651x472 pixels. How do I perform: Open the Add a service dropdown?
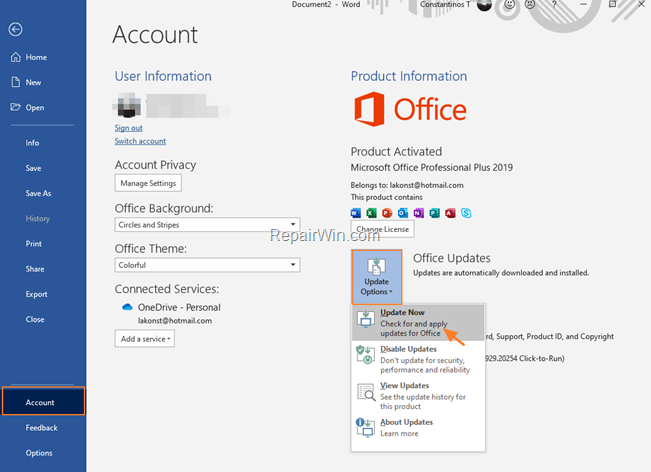[x=145, y=339]
